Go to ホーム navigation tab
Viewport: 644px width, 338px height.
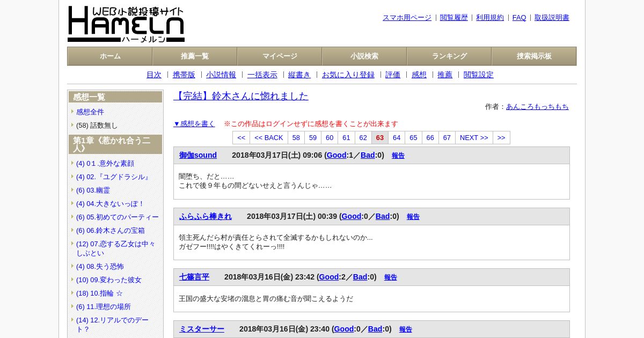click(110, 56)
